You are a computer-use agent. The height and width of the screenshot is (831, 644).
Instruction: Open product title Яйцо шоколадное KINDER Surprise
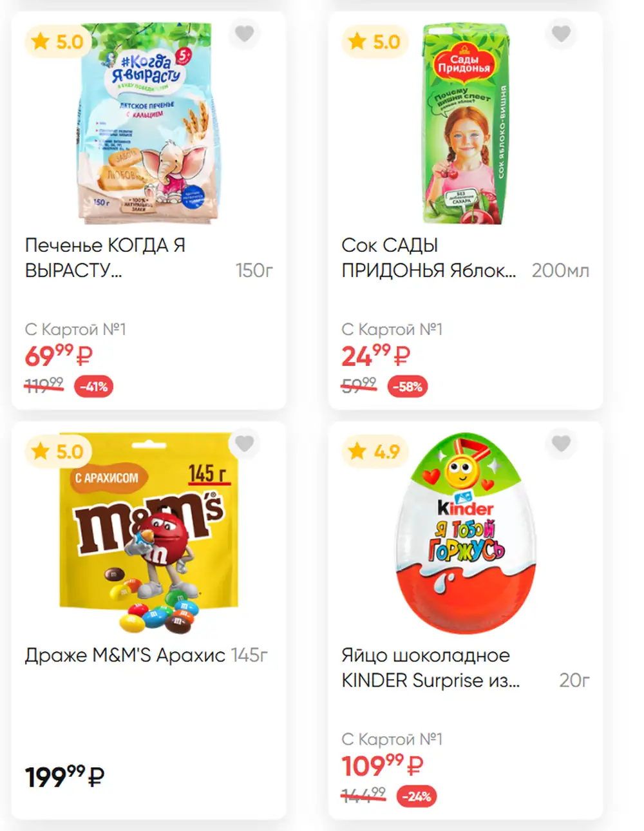[x=430, y=668]
